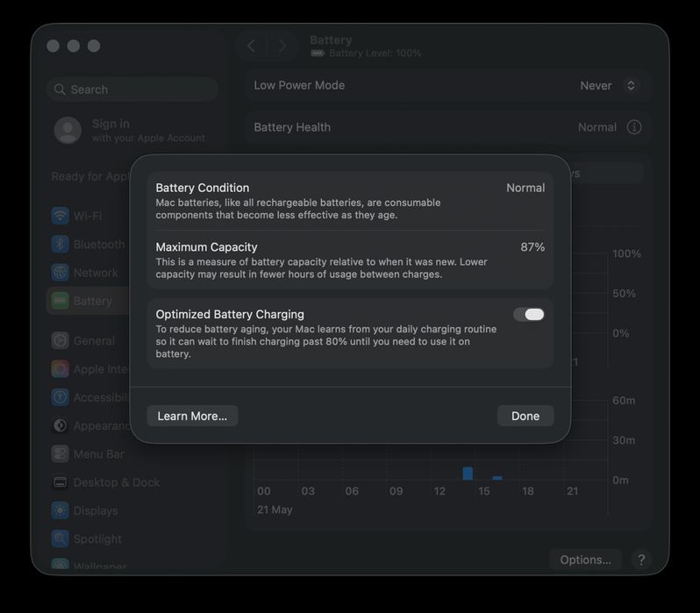The width and height of the screenshot is (700, 613).
Task: Sign in with your Apple Account
Action: point(130,130)
